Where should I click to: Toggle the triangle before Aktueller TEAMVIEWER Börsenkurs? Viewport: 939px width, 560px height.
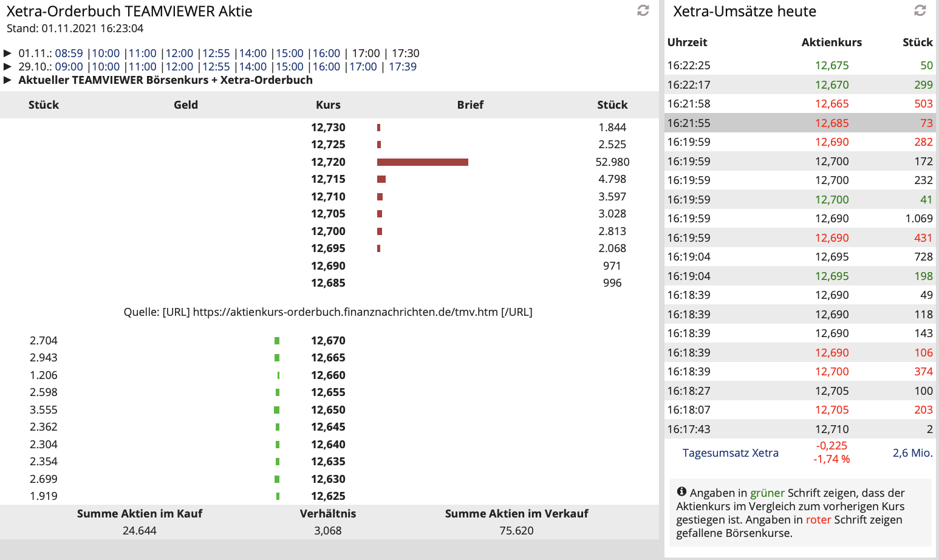click(8, 80)
